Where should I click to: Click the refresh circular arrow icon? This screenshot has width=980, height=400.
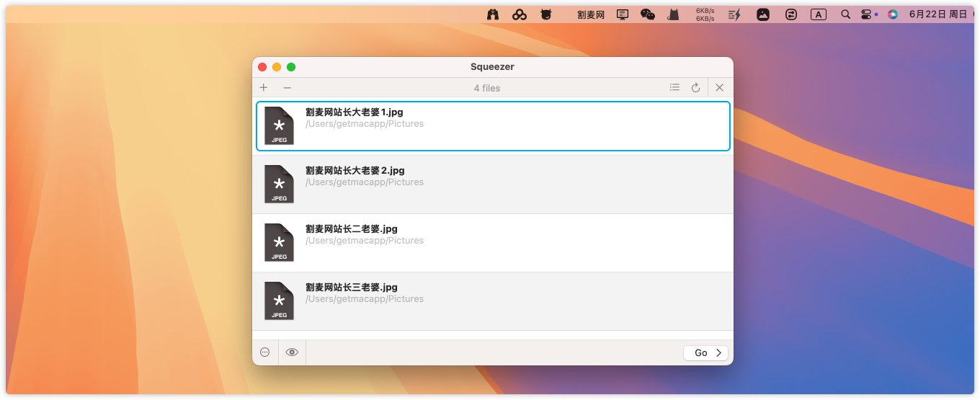pyautogui.click(x=695, y=87)
